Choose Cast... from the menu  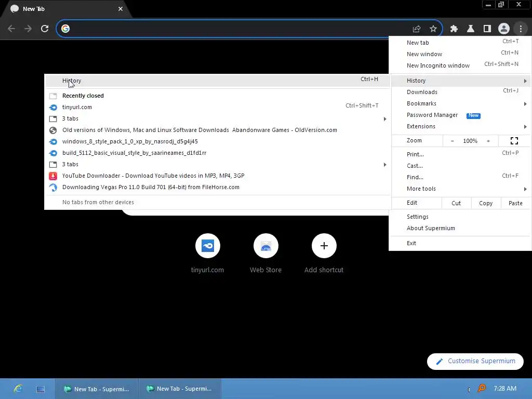(461, 166)
